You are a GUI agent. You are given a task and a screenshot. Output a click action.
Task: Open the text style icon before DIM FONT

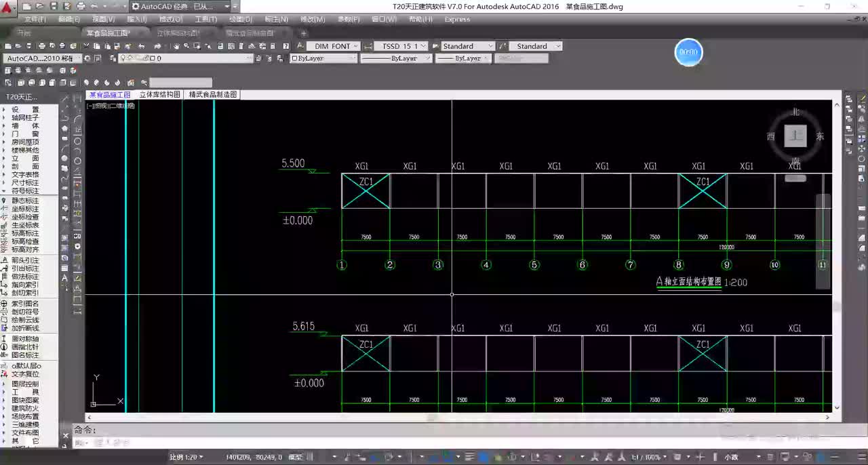300,46
